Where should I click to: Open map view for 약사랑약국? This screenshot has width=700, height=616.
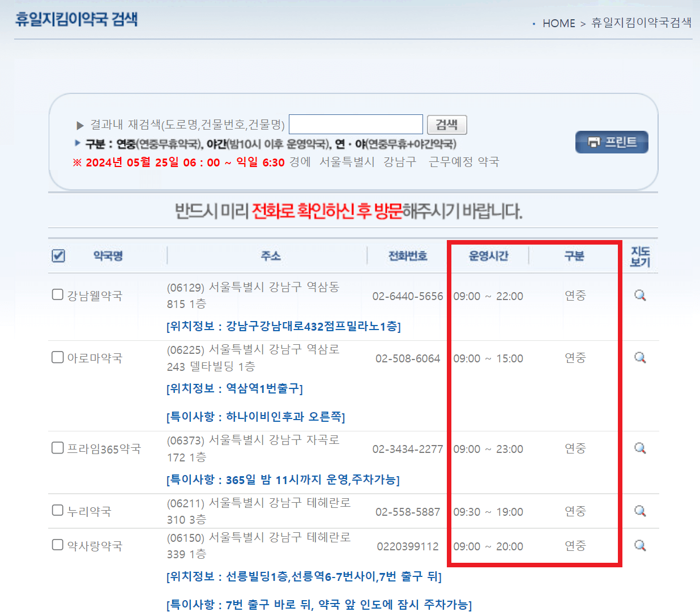click(x=639, y=545)
